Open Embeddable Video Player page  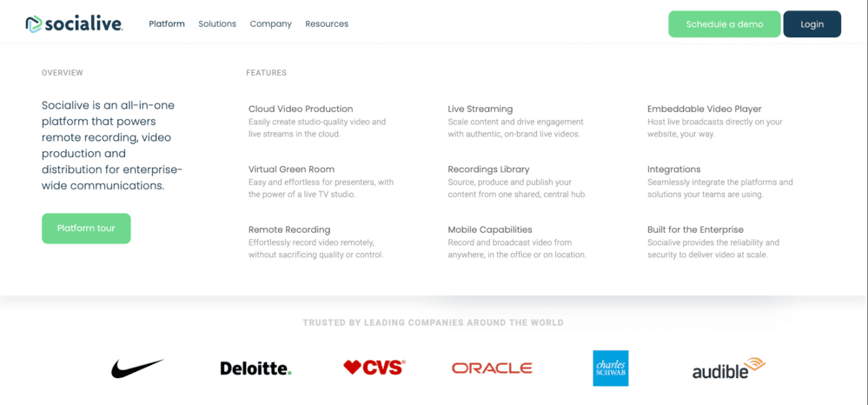click(704, 110)
